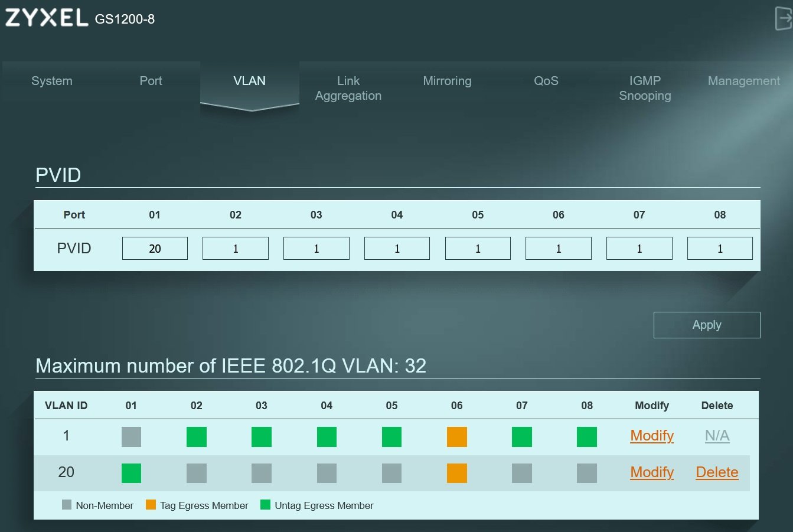This screenshot has width=793, height=532.
Task: Modify VLAN ID 1
Action: pos(652,436)
